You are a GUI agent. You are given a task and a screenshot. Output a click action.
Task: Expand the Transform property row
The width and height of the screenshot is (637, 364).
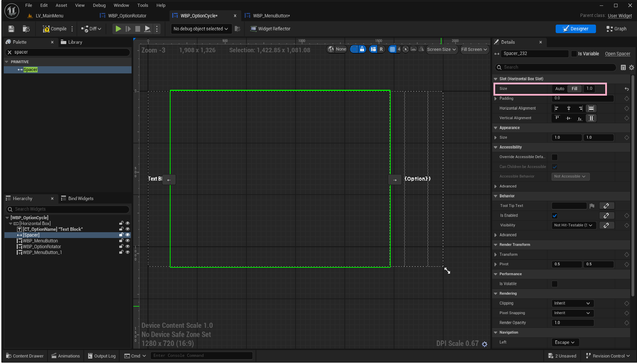[496, 255]
